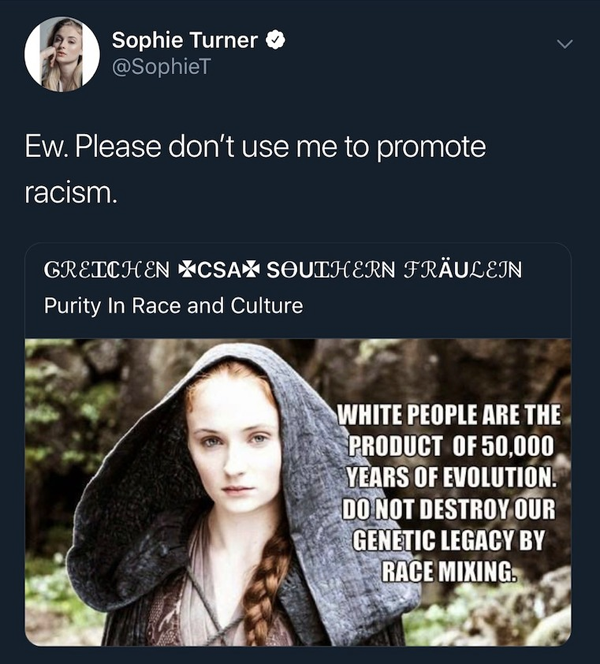600x664 pixels.
Task: Click the "WHITE PEOPLE ARE THE" meme line
Action: [x=448, y=414]
